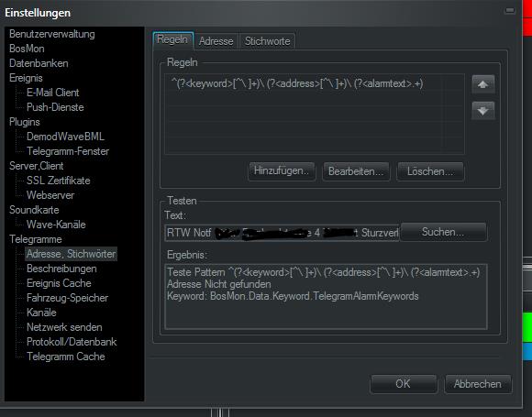This screenshot has width=532, height=417.
Task: Focus the test Text input field
Action: 282,233
